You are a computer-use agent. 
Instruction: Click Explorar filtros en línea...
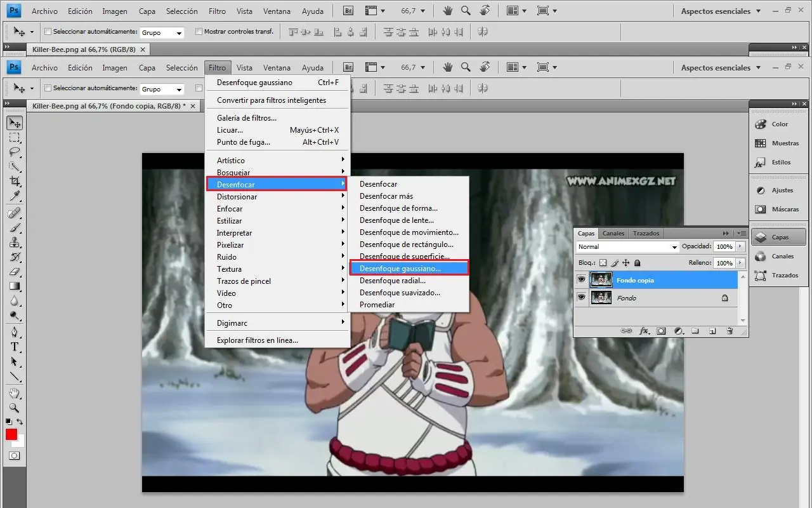pyautogui.click(x=258, y=340)
